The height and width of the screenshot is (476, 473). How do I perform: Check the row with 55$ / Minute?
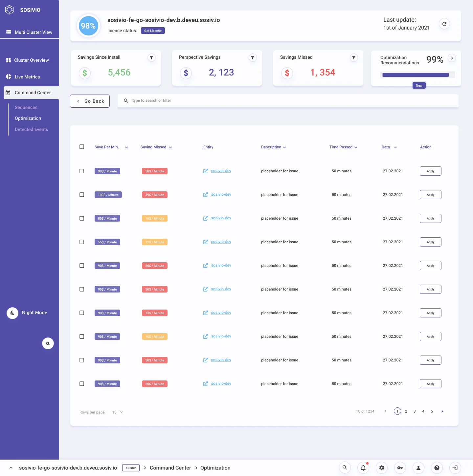(82, 242)
